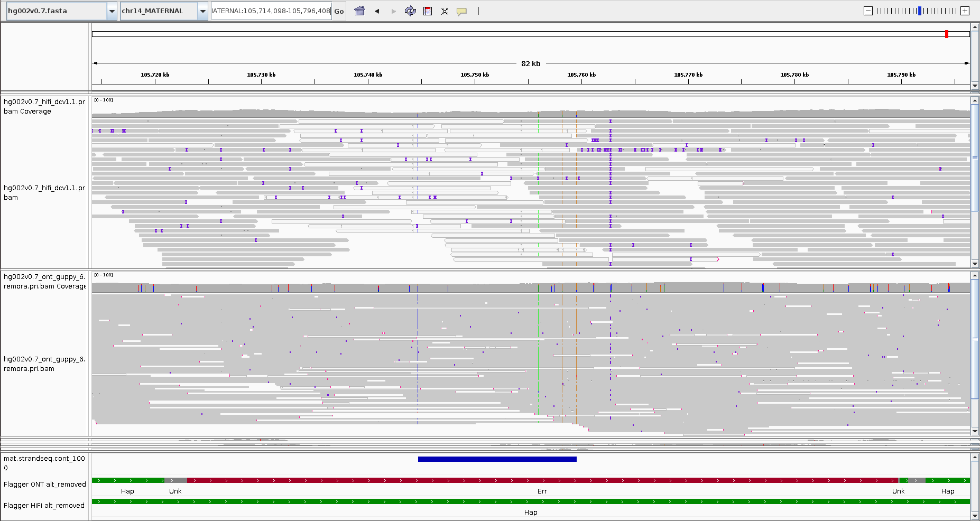Refresh the view with the reload icon

[411, 11]
